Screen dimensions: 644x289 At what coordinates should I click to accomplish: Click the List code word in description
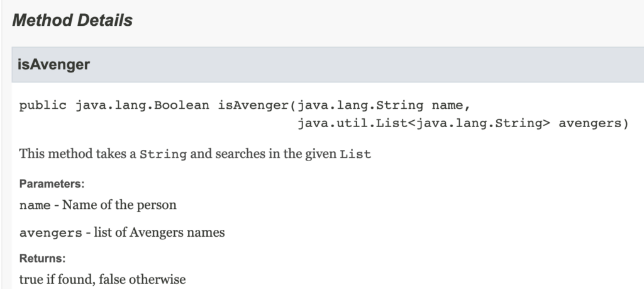click(355, 154)
